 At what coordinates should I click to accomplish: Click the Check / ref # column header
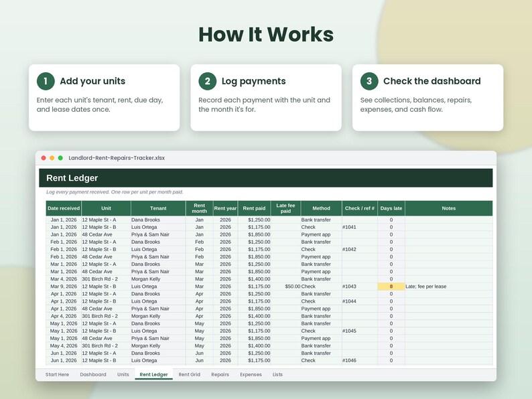pos(360,208)
